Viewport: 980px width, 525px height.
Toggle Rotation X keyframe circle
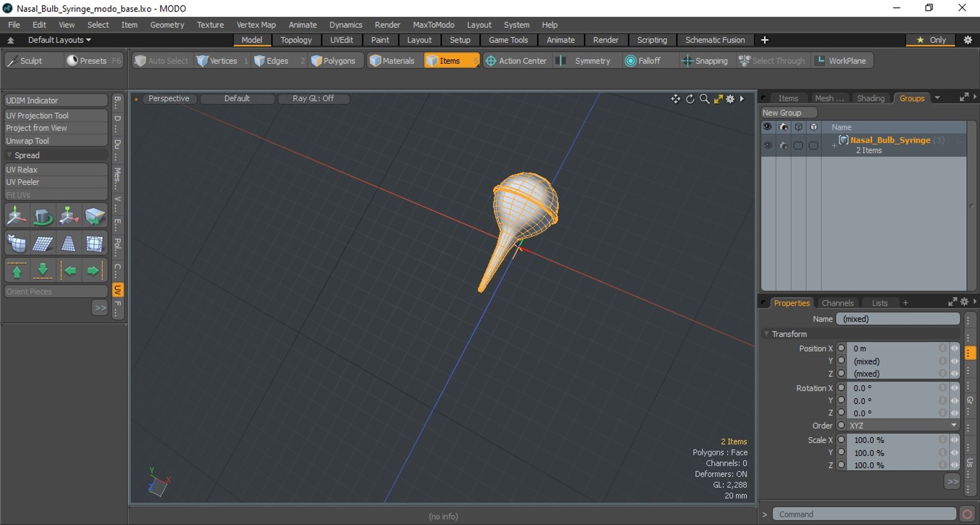click(x=841, y=388)
